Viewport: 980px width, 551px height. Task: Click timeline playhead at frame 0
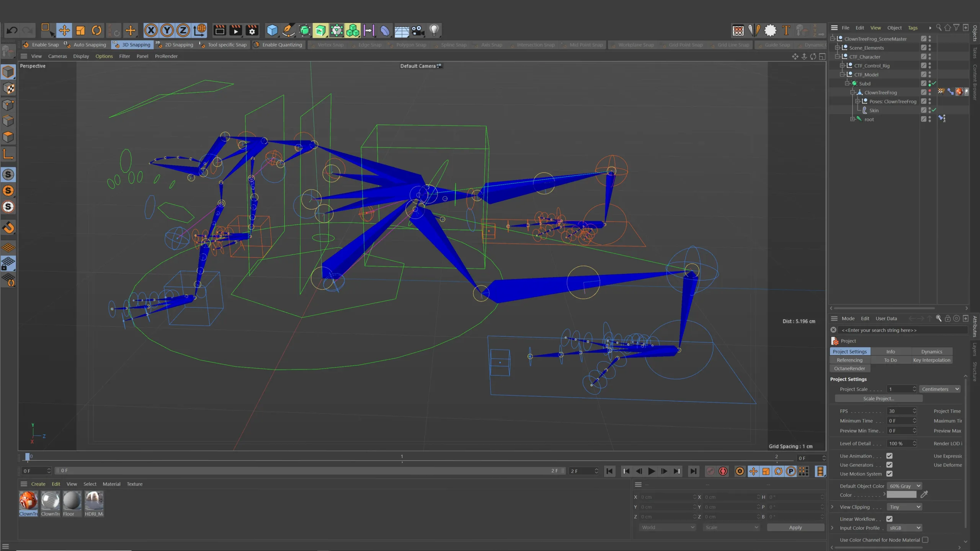point(28,456)
